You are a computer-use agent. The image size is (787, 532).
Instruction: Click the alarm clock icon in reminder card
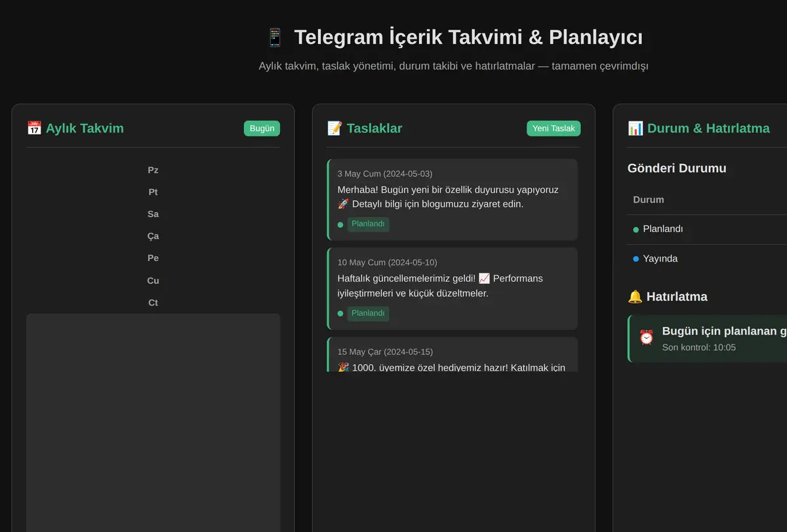(x=647, y=337)
